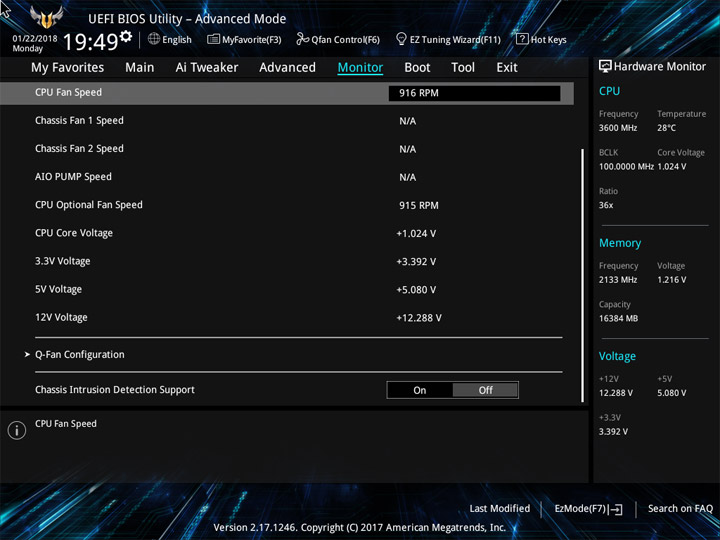Click the 915 RPM value
The height and width of the screenshot is (540, 720).
pyautogui.click(x=419, y=206)
